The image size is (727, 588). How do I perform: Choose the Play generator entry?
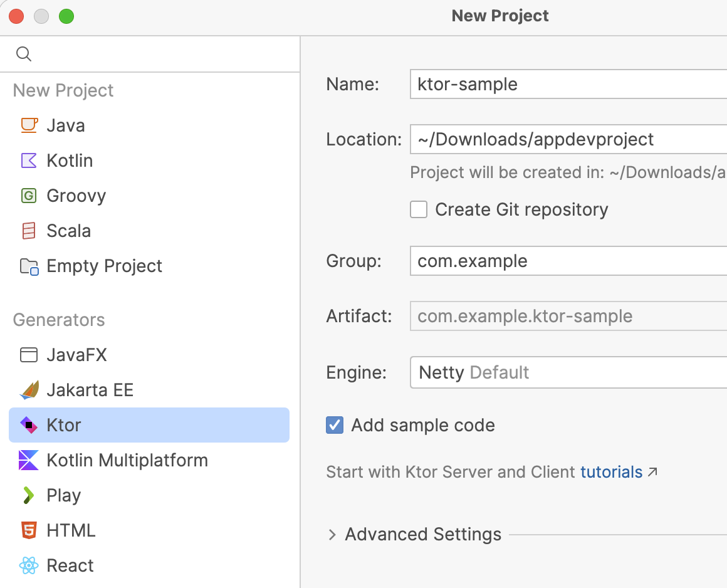(x=64, y=495)
